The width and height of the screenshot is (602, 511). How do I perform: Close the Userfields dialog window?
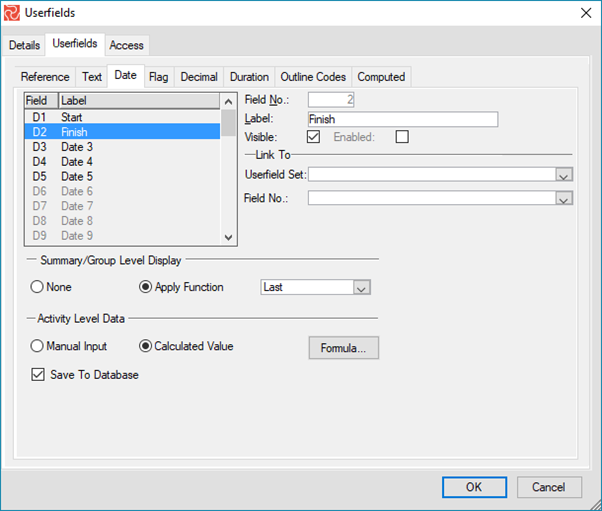click(583, 13)
